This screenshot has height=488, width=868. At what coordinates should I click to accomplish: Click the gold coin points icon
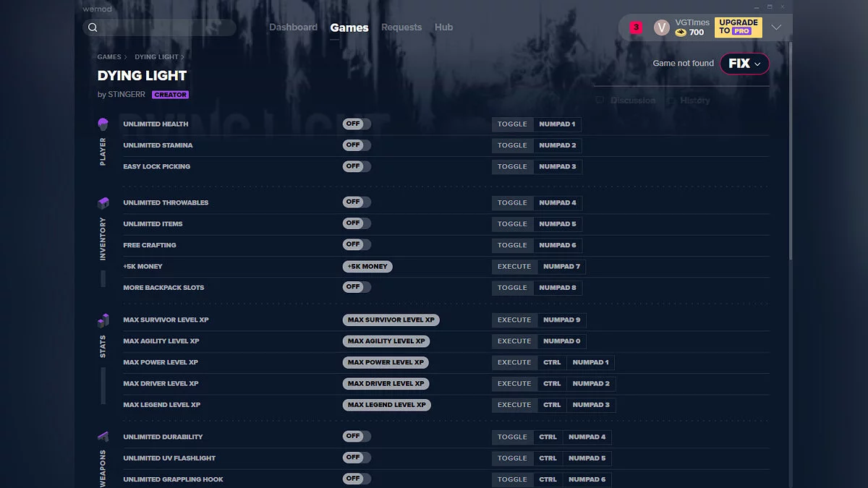[681, 33]
